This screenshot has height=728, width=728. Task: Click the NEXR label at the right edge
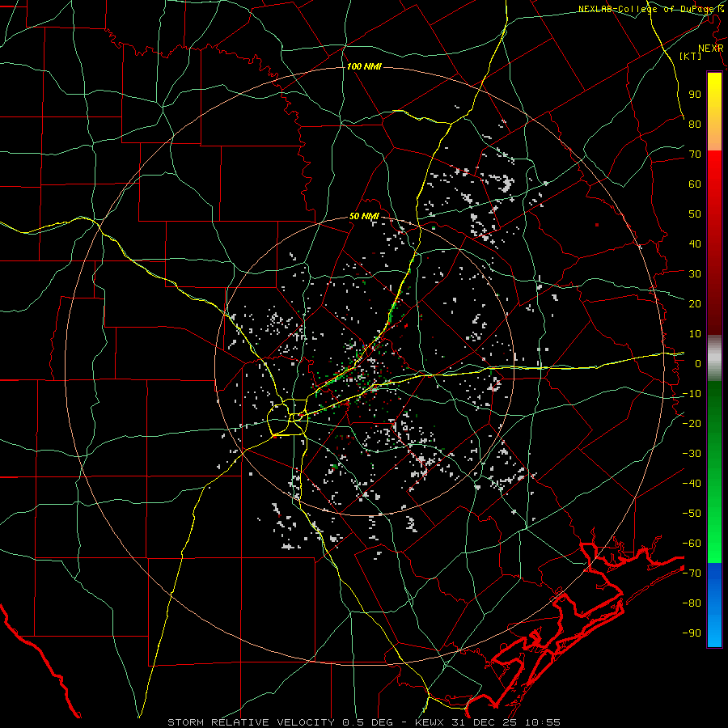click(x=710, y=49)
